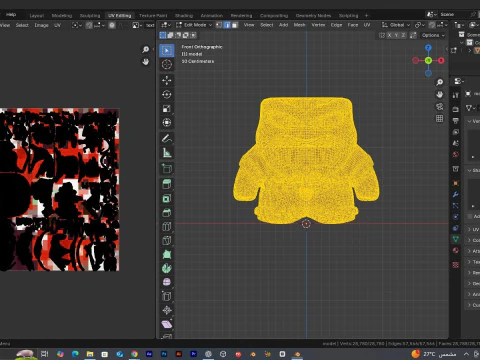Image resolution: width=480 pixels, height=360 pixels.
Task: Open the Object Data green triangle tab
Action: pyautogui.click(x=456, y=239)
